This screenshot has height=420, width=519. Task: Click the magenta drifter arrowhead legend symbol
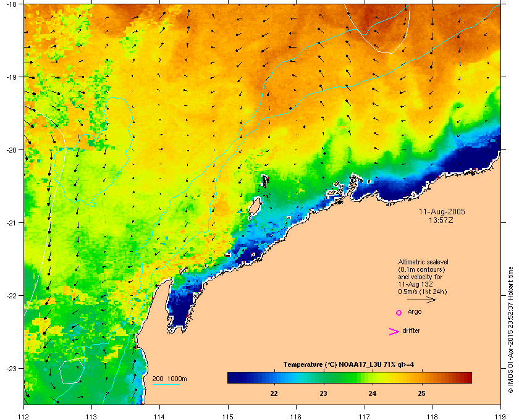[394, 332]
